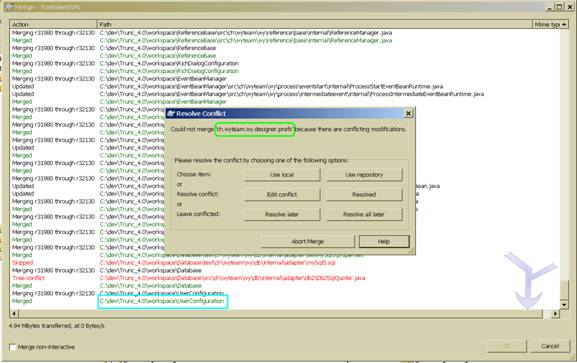Image resolution: width=577 pixels, height=363 pixels.
Task: Sort list by the Path column header
Action: tap(315, 24)
